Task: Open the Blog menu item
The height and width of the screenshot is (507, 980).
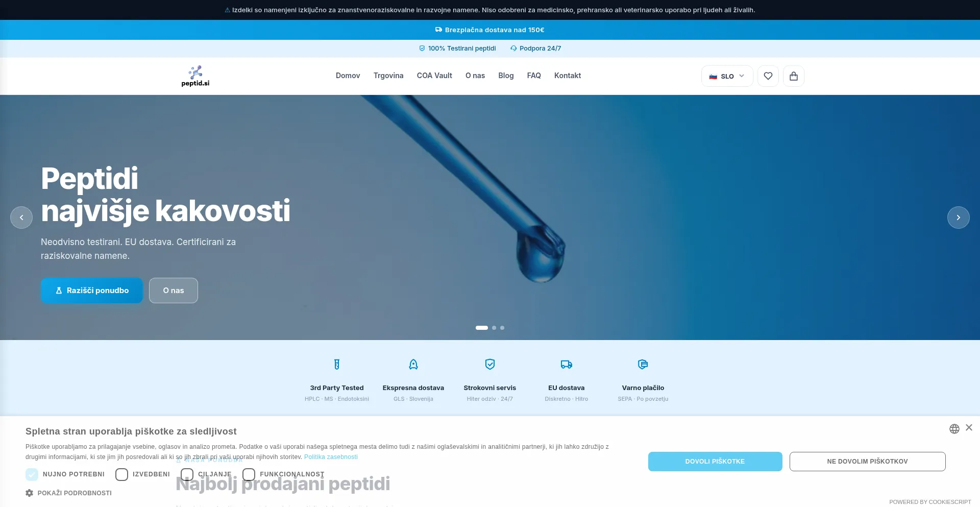Action: 506,76
